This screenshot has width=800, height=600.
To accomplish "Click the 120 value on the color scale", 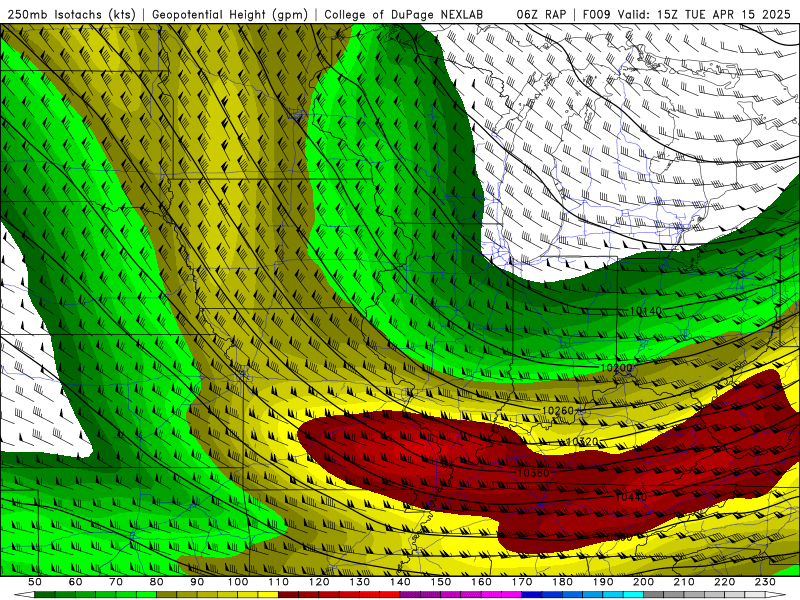I will coord(319,582).
